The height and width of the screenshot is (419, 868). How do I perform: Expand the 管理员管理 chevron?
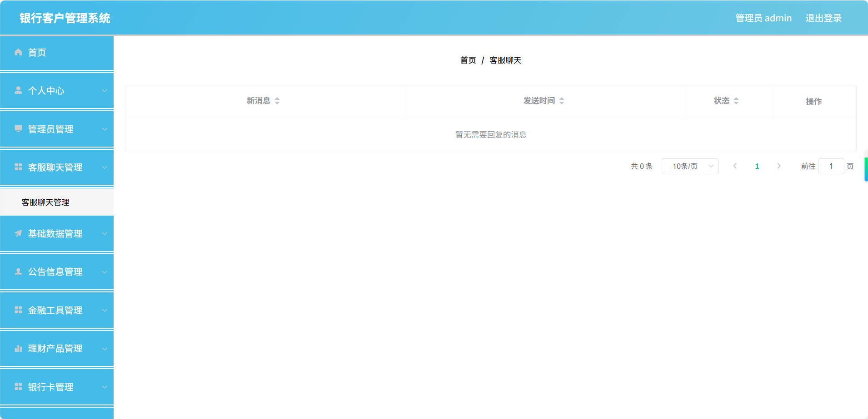[105, 129]
